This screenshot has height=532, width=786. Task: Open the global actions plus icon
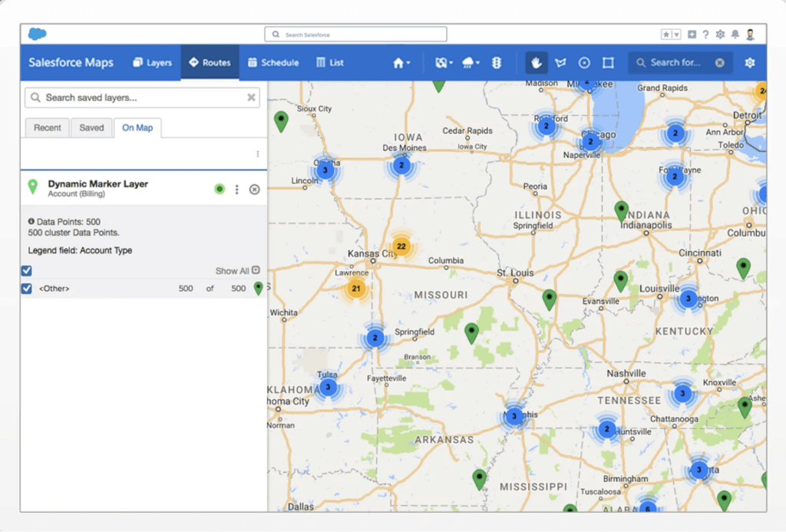point(692,34)
